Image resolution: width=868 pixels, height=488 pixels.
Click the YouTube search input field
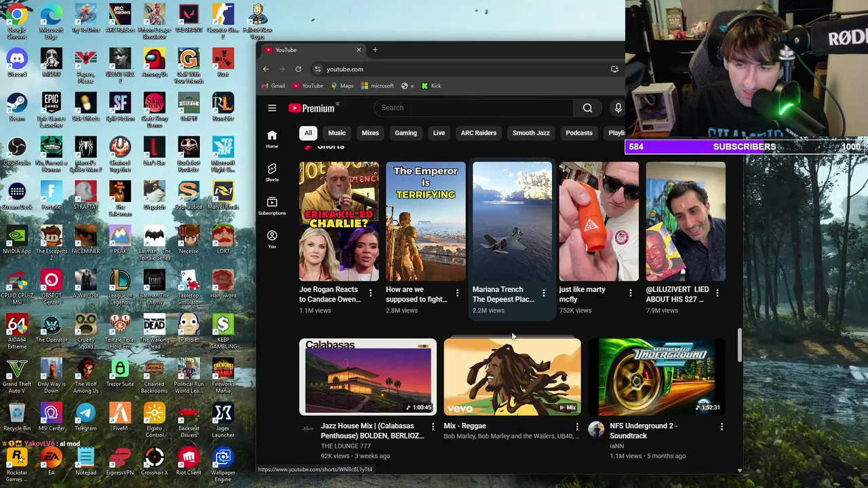tap(473, 108)
